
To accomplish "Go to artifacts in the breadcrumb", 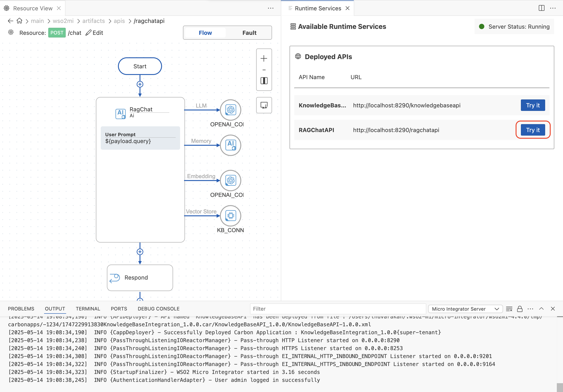I will [x=93, y=21].
